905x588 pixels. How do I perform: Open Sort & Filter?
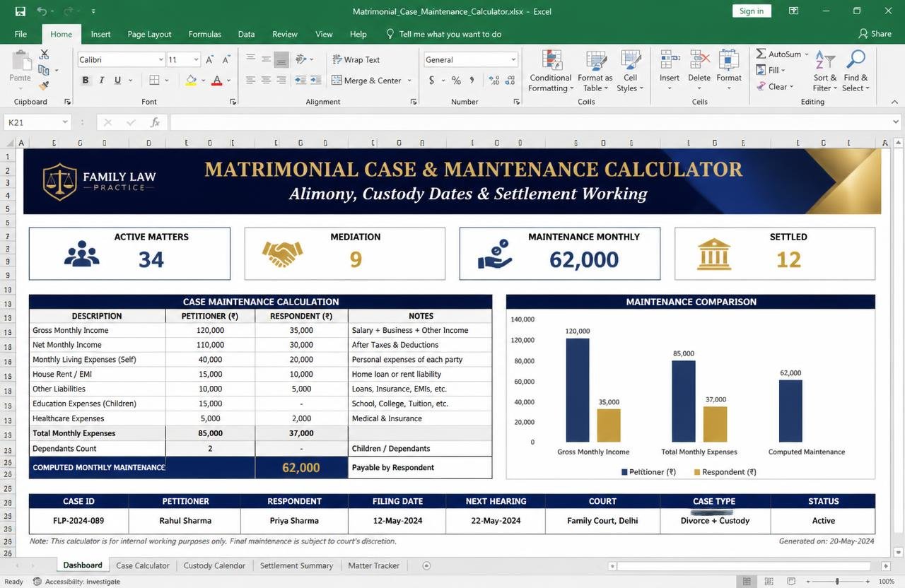pyautogui.click(x=825, y=71)
